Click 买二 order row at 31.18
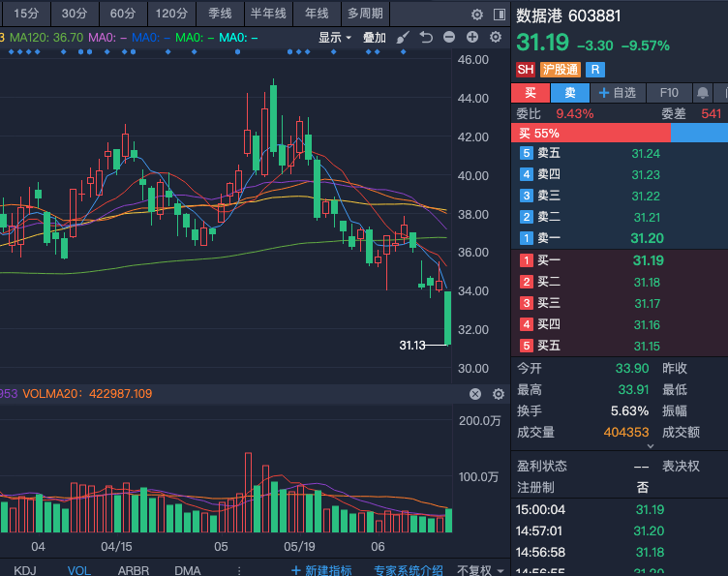 coord(620,282)
